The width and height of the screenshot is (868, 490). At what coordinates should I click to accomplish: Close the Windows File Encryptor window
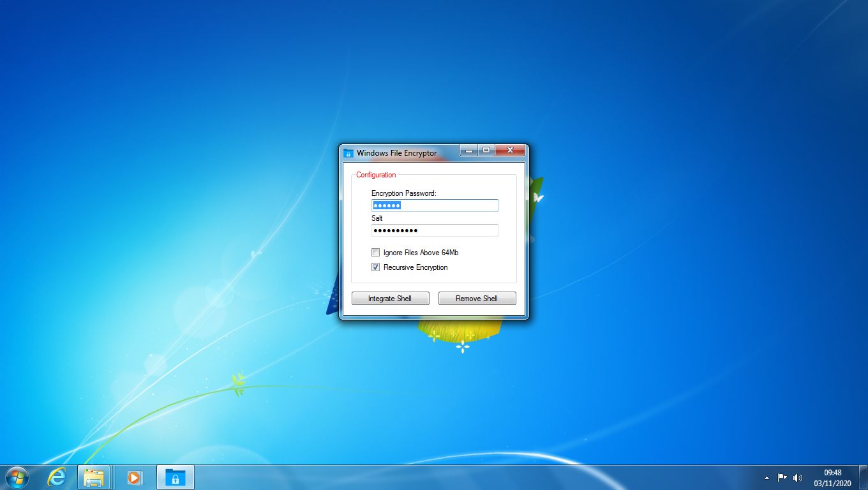tap(510, 151)
